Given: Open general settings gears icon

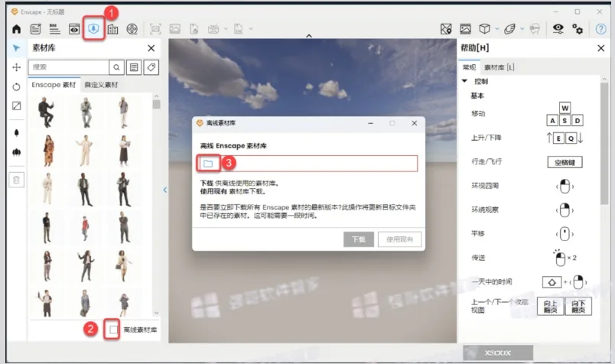Looking at the screenshot, I should (x=578, y=28).
